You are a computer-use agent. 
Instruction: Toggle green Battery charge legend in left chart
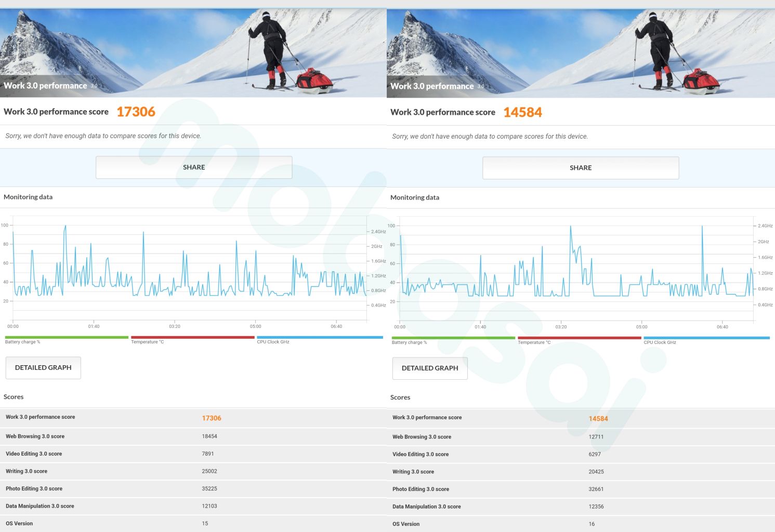pyautogui.click(x=67, y=338)
